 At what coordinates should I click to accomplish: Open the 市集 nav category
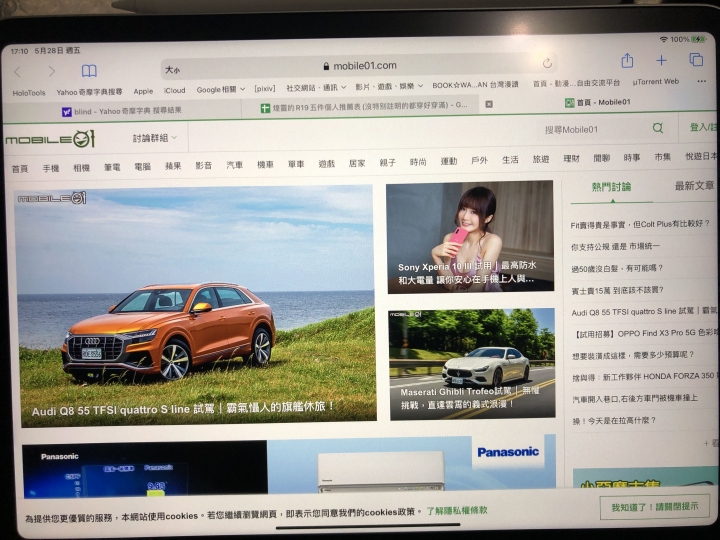[x=662, y=157]
